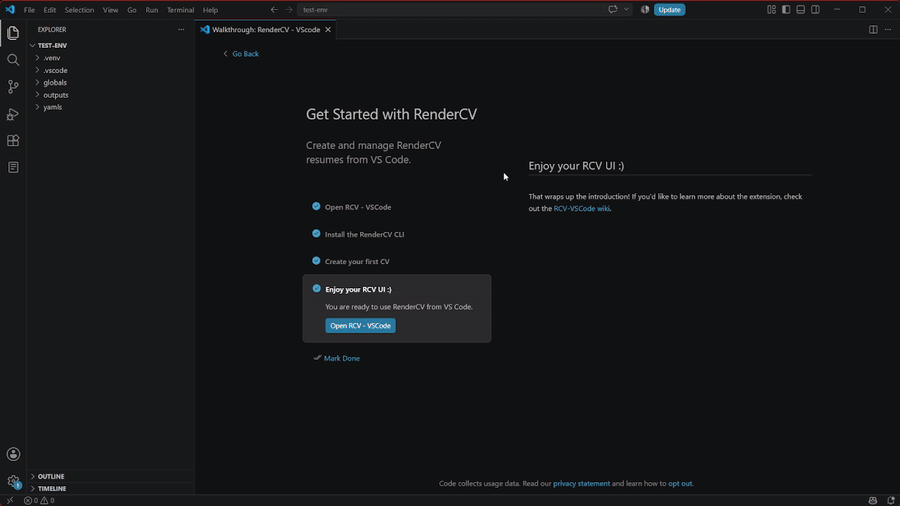The height and width of the screenshot is (506, 900).
Task: Toggle the Install the RenderCV CLI checkmark
Action: pyautogui.click(x=316, y=233)
